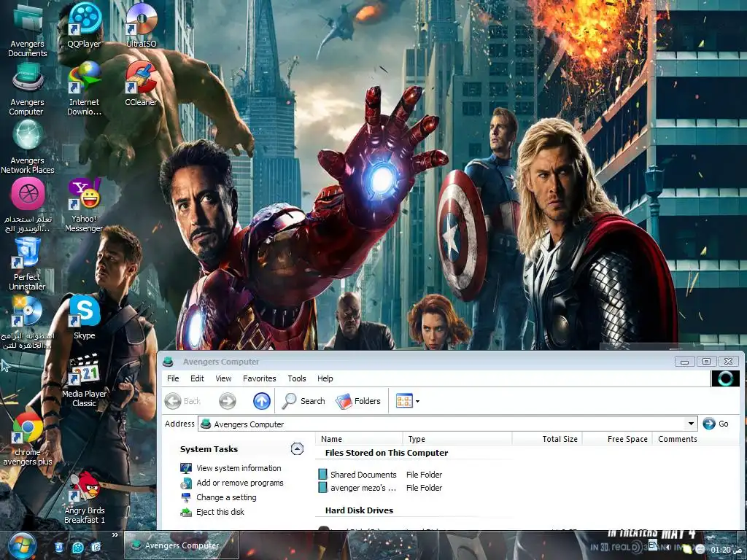
Task: Open UltraISO desktop shortcut
Action: (x=141, y=25)
